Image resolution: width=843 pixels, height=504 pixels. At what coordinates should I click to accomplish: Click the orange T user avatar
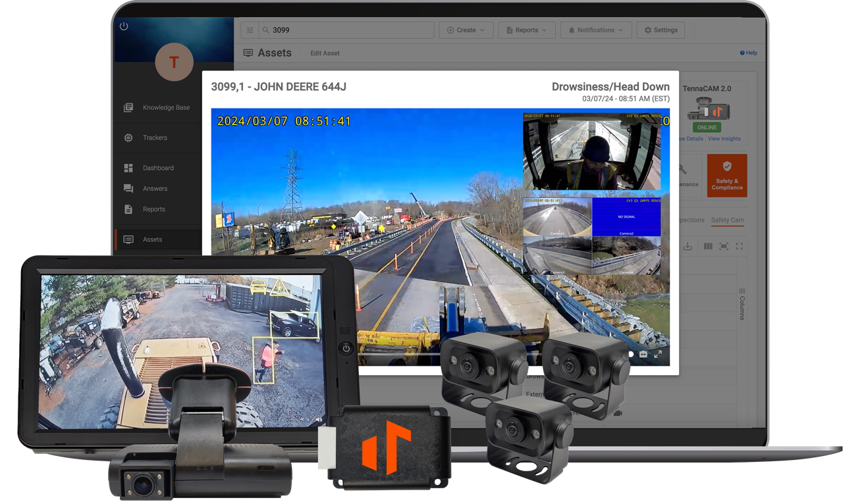[x=174, y=63]
